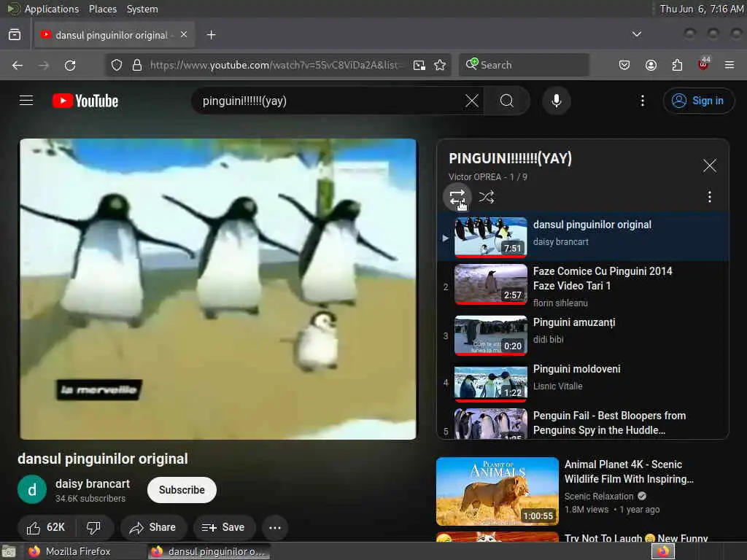
Task: Toggle loop playlist button
Action: (457, 197)
